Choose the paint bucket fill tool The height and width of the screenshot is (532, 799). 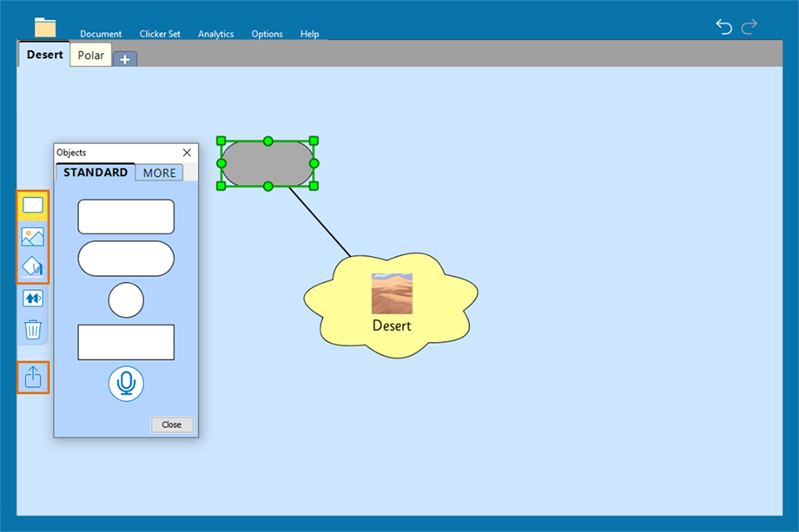point(33,266)
